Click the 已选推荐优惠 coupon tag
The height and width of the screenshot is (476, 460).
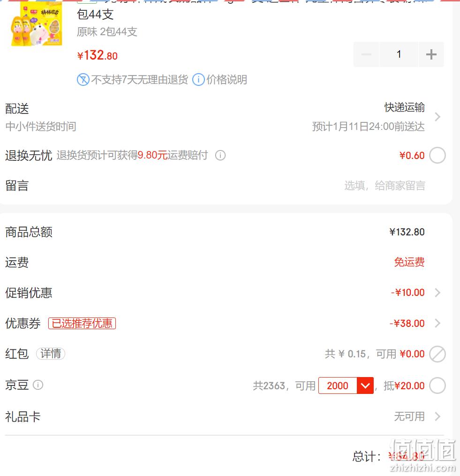tap(82, 323)
